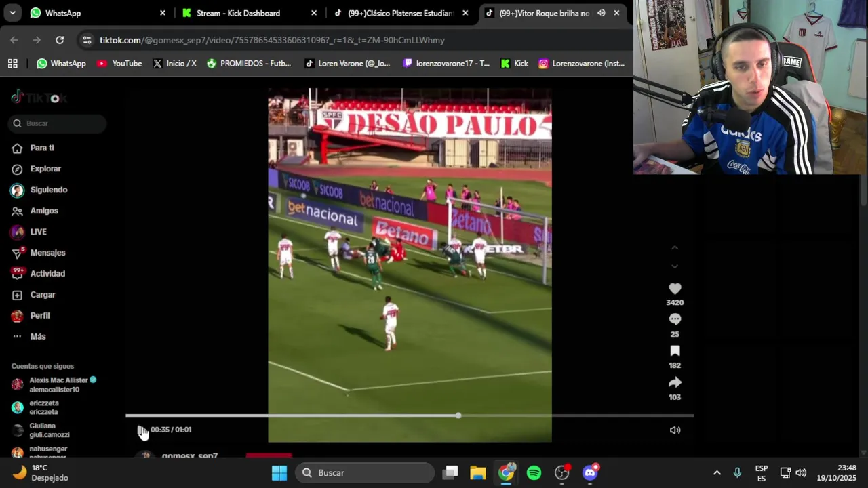Mute the TikTok video volume icon

tap(675, 430)
